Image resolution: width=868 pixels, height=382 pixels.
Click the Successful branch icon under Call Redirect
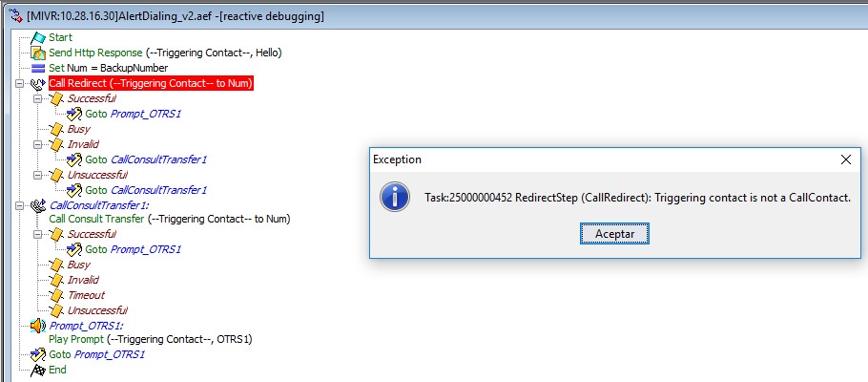[56, 98]
